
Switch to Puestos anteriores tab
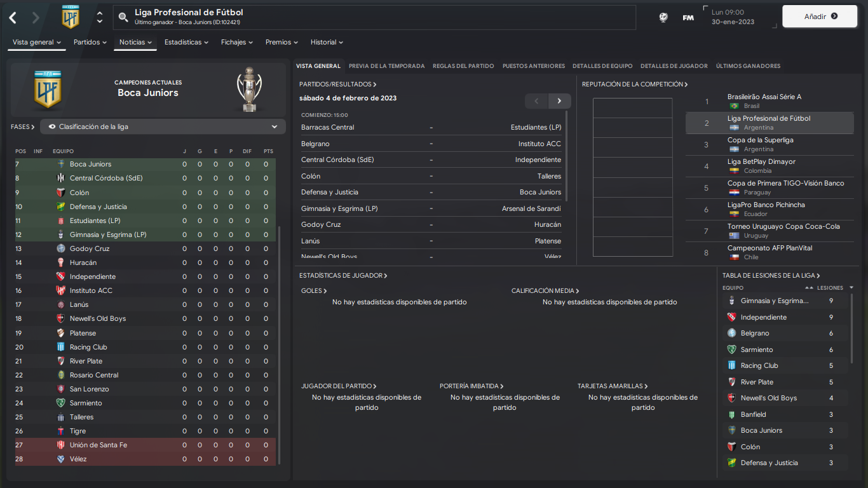534,66
